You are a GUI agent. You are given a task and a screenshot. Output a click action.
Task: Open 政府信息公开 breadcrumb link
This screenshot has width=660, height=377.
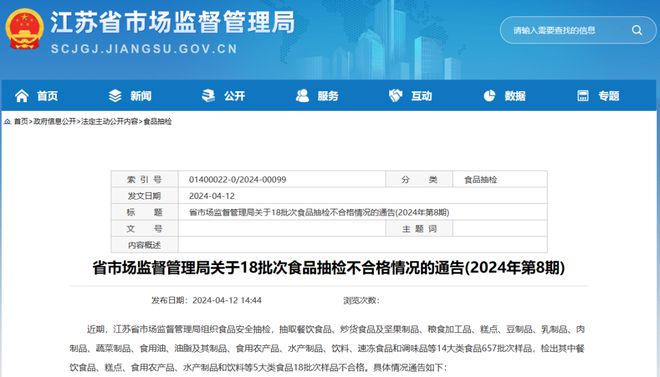point(54,122)
